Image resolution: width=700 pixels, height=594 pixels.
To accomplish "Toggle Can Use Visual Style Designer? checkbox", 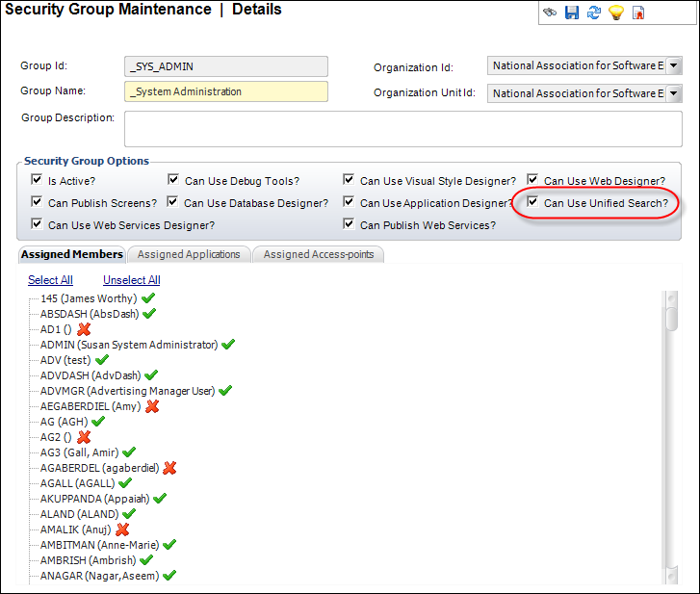I will point(349,179).
